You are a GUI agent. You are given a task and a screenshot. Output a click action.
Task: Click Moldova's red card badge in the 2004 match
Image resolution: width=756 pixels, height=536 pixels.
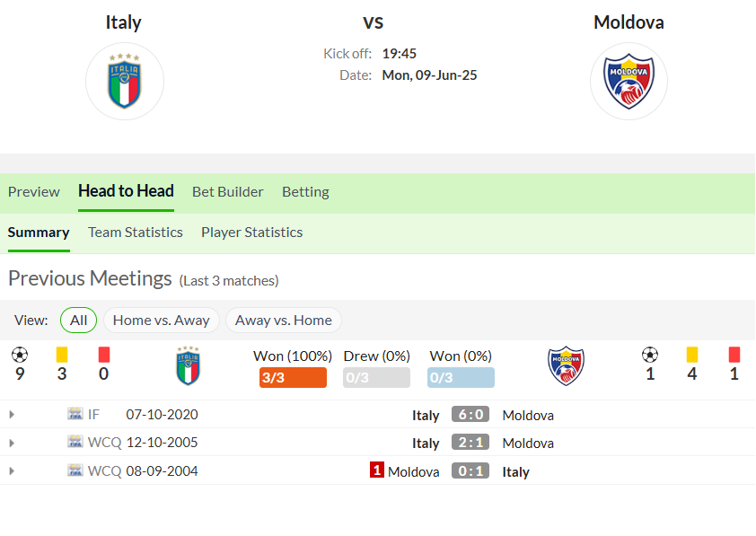pyautogui.click(x=376, y=470)
